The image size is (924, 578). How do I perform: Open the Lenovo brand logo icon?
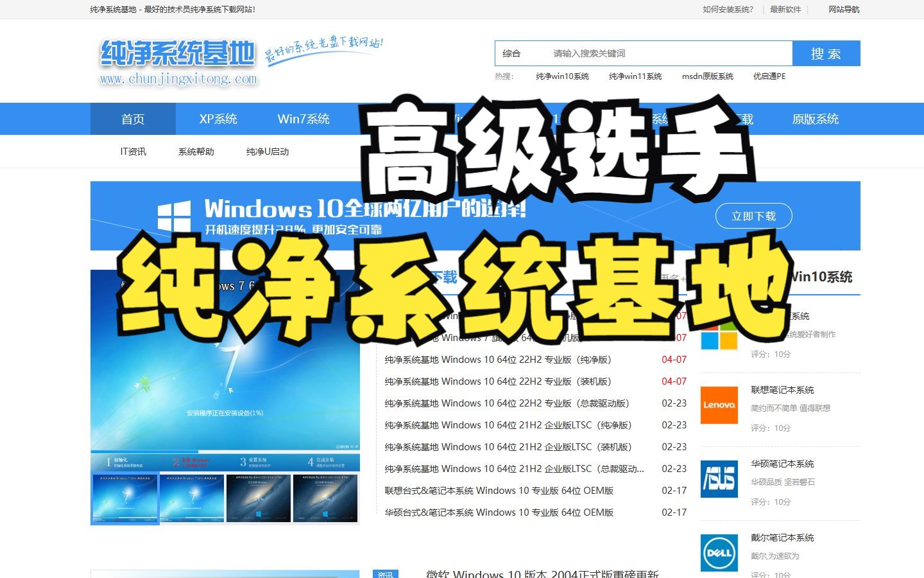[719, 405]
